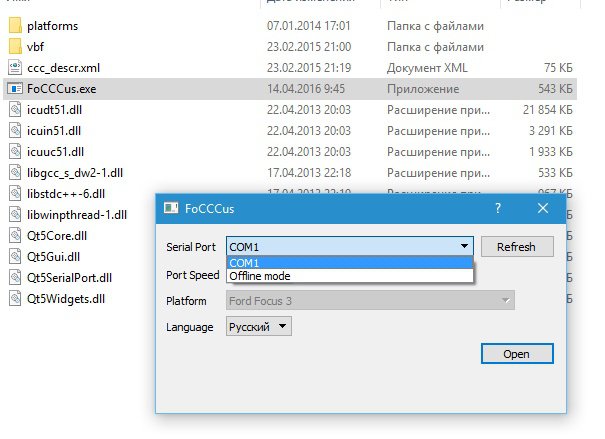Click the ccc_descr.xml file icon
The width and height of the screenshot is (605, 439).
(x=15, y=68)
